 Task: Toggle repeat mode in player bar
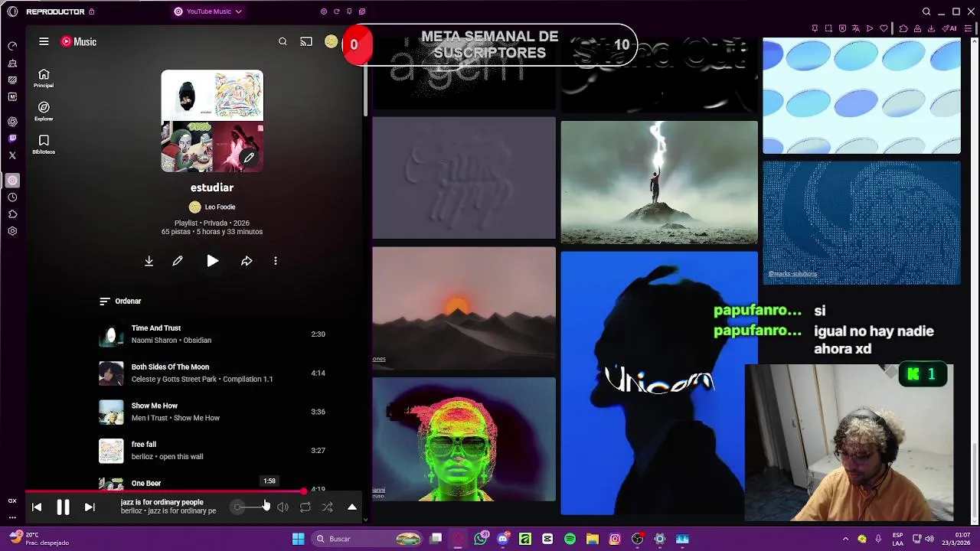(x=305, y=507)
